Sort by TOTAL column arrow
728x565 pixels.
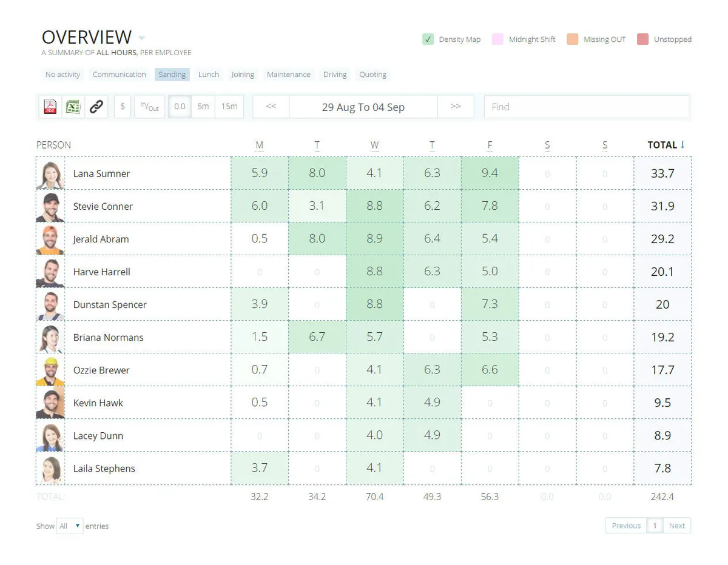[x=682, y=145]
